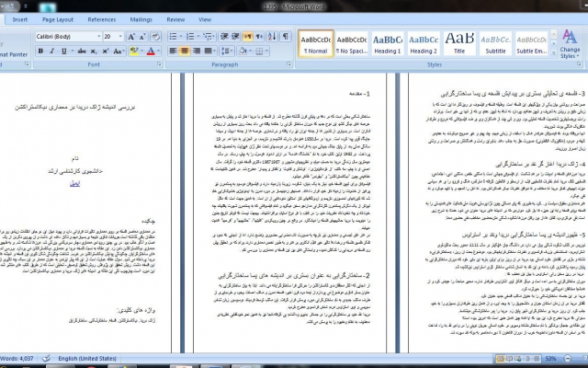Image resolution: width=588 pixels, height=368 pixels.
Task: Toggle Show/Hide paragraph marks
Action: click(x=286, y=37)
